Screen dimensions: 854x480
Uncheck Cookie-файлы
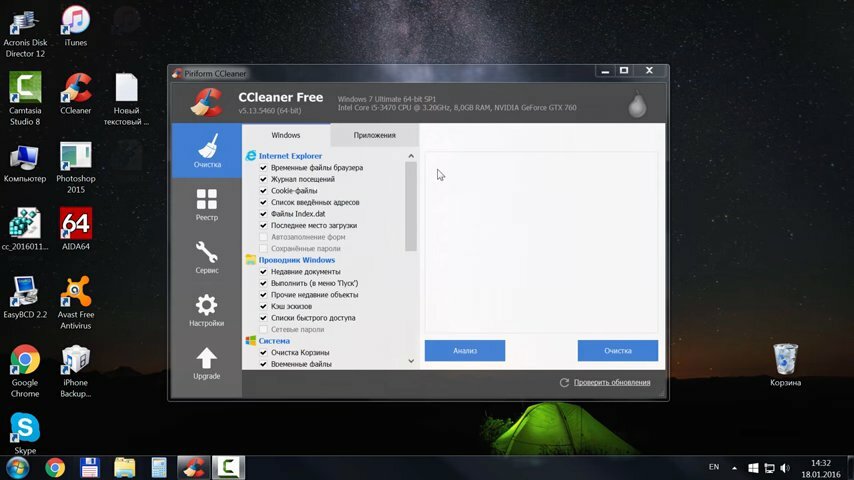tap(263, 191)
